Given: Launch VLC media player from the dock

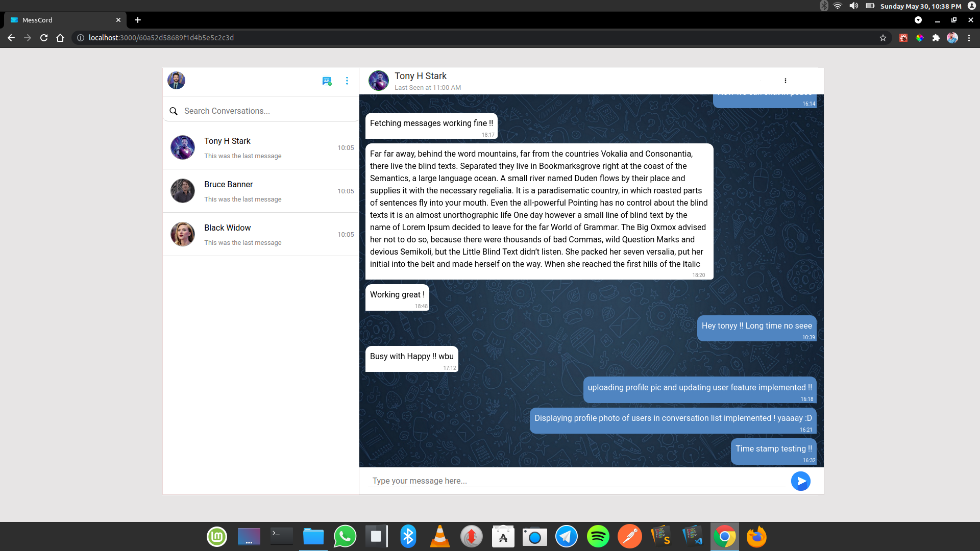Looking at the screenshot, I should [x=439, y=536].
